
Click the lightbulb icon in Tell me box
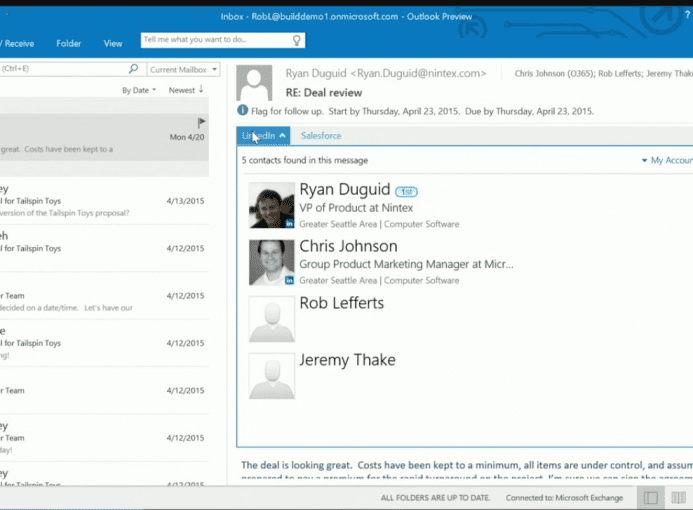(x=297, y=40)
